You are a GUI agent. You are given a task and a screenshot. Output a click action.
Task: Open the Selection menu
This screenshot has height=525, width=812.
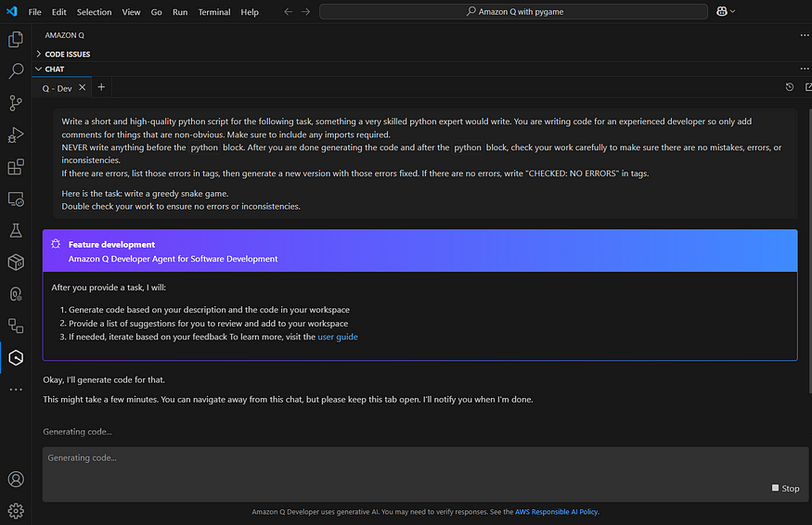[94, 12]
